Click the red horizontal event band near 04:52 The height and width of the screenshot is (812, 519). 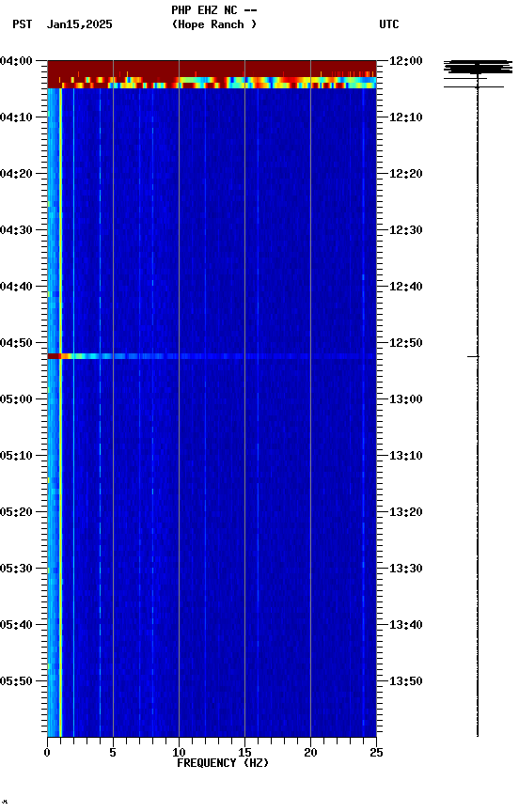click(x=212, y=356)
